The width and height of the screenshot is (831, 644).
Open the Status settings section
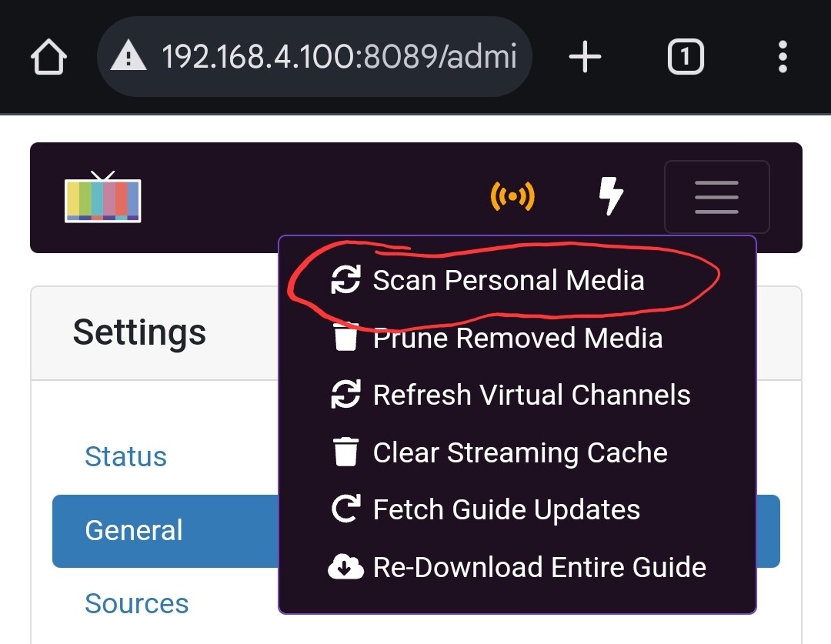point(125,456)
